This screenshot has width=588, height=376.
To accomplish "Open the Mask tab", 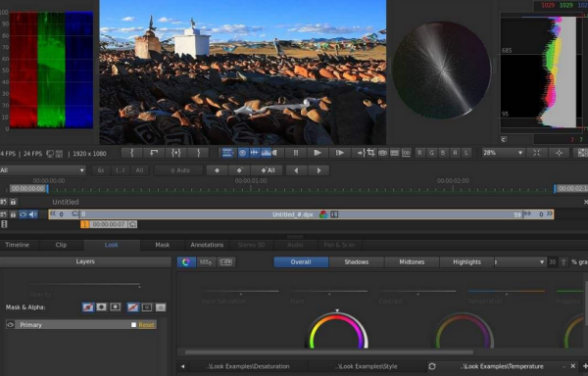I will [162, 245].
